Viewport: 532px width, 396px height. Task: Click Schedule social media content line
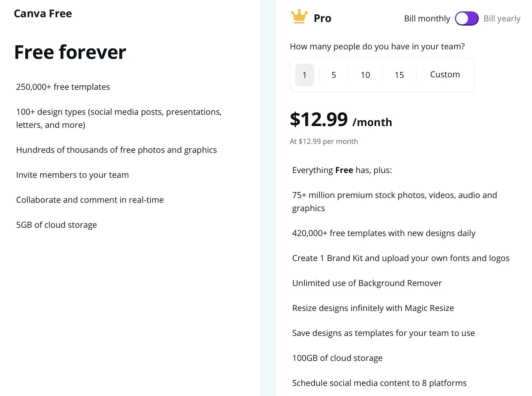379,383
